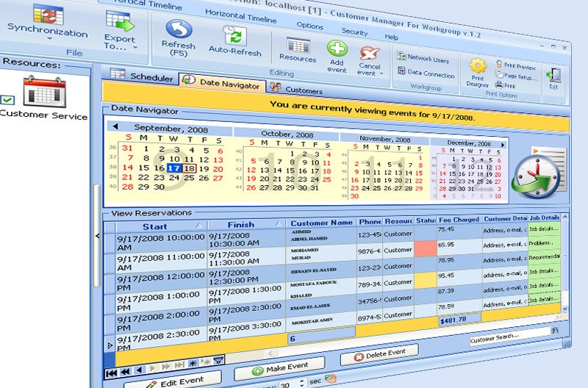Viewport: 588px width, 388px height.
Task: Toggle the Auto-Refresh icon
Action: pyautogui.click(x=235, y=35)
